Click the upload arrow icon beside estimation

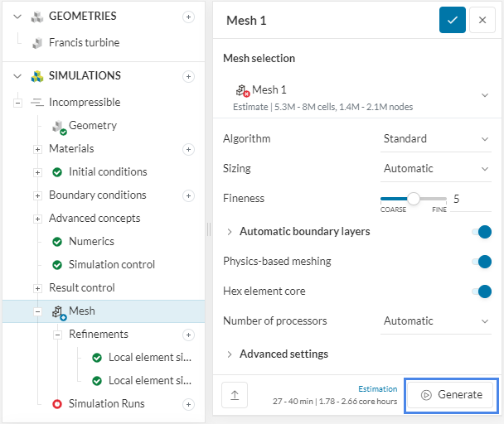point(234,395)
